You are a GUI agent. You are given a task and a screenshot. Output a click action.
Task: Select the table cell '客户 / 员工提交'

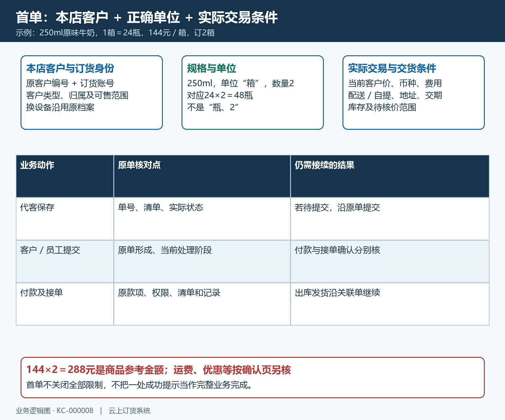click(65, 261)
